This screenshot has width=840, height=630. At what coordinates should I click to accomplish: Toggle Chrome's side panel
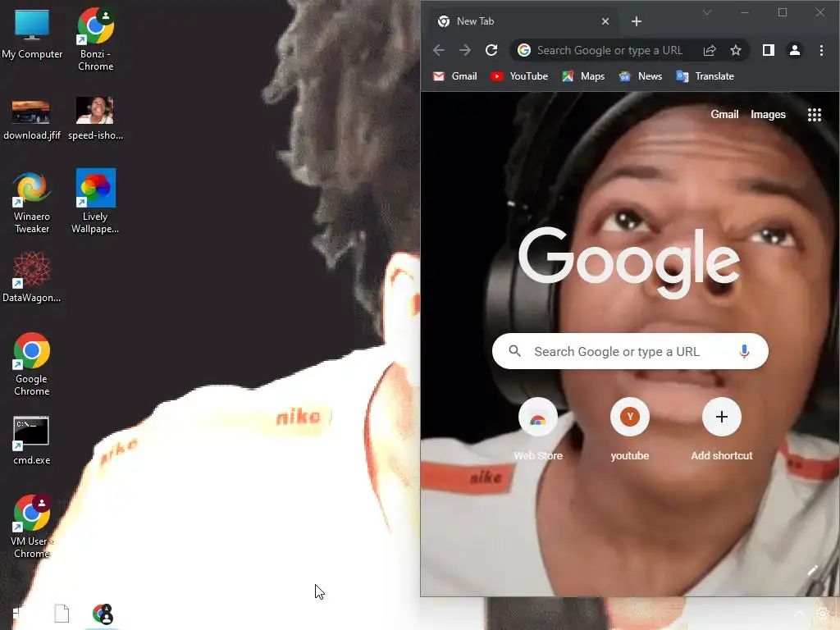[x=768, y=50]
